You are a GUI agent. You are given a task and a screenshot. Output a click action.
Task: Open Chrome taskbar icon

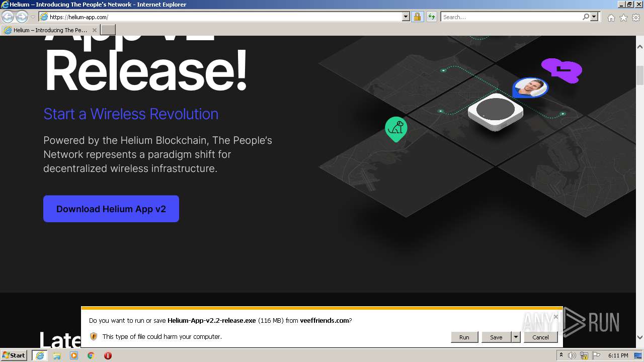[x=91, y=355]
